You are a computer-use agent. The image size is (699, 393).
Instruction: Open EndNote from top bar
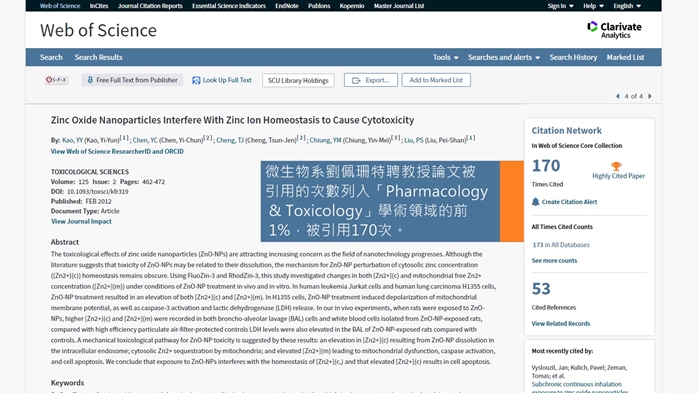[x=287, y=6]
